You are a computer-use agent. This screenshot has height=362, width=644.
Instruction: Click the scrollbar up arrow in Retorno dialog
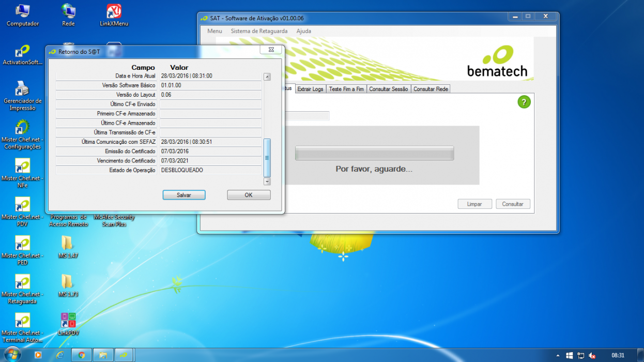(x=267, y=77)
